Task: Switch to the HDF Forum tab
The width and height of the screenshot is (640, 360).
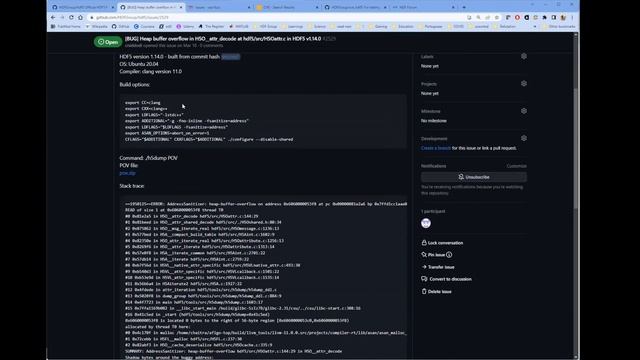Action: (x=423, y=7)
